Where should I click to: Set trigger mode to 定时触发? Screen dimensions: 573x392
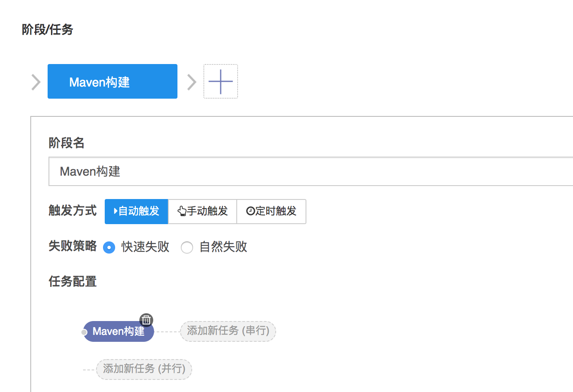271,211
